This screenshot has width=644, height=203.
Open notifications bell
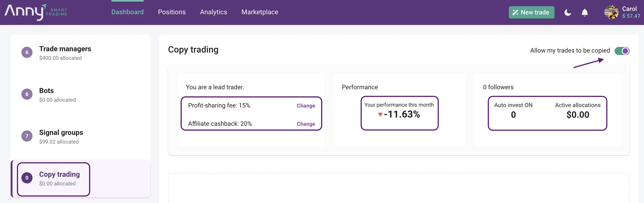(x=585, y=12)
